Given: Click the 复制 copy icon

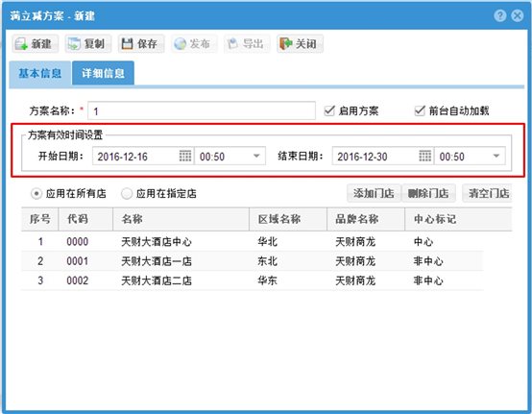Looking at the screenshot, I should coord(74,44).
